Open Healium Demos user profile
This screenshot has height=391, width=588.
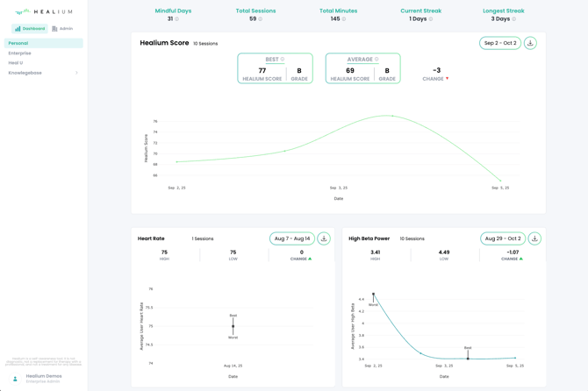click(x=43, y=378)
